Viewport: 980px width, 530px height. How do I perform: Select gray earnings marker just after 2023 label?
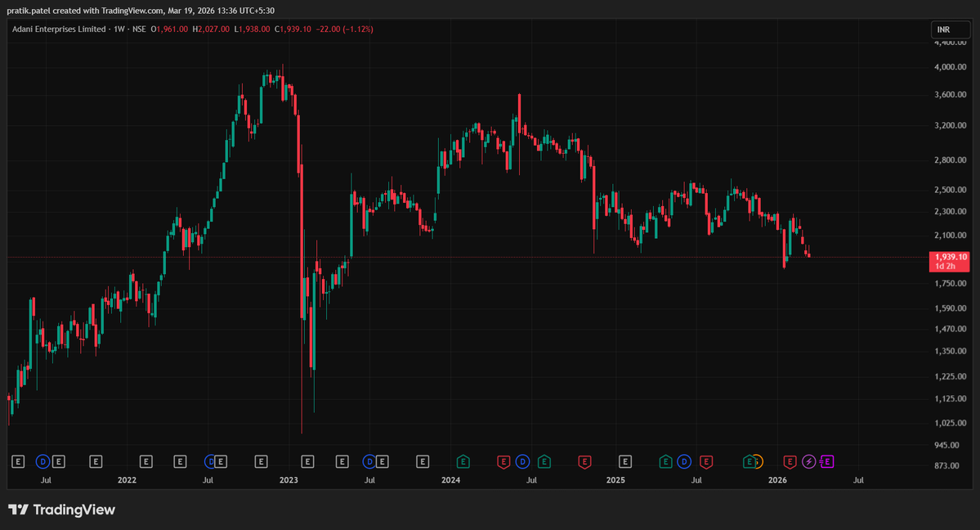tap(307, 462)
